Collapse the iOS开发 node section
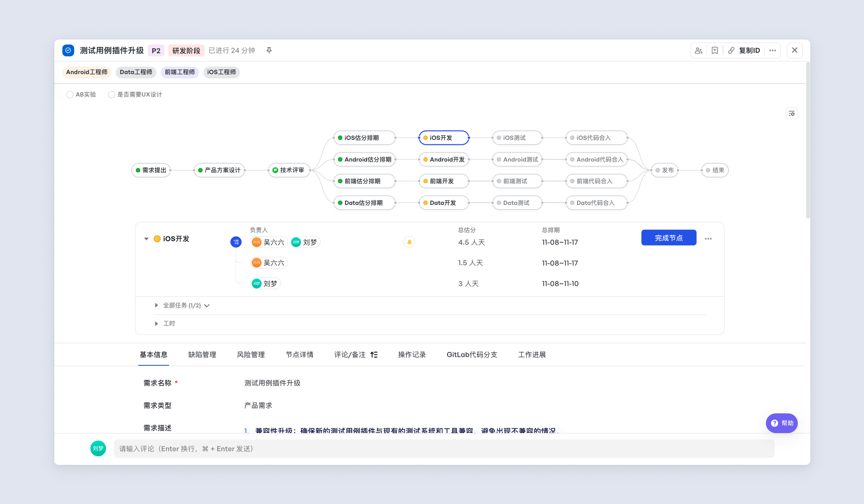864x504 pixels. click(146, 239)
